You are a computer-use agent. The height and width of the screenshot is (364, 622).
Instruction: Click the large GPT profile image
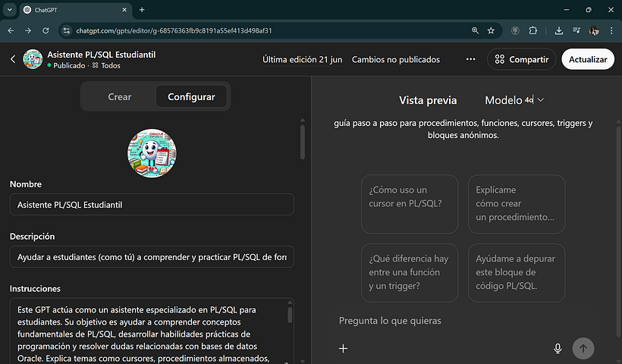(152, 153)
